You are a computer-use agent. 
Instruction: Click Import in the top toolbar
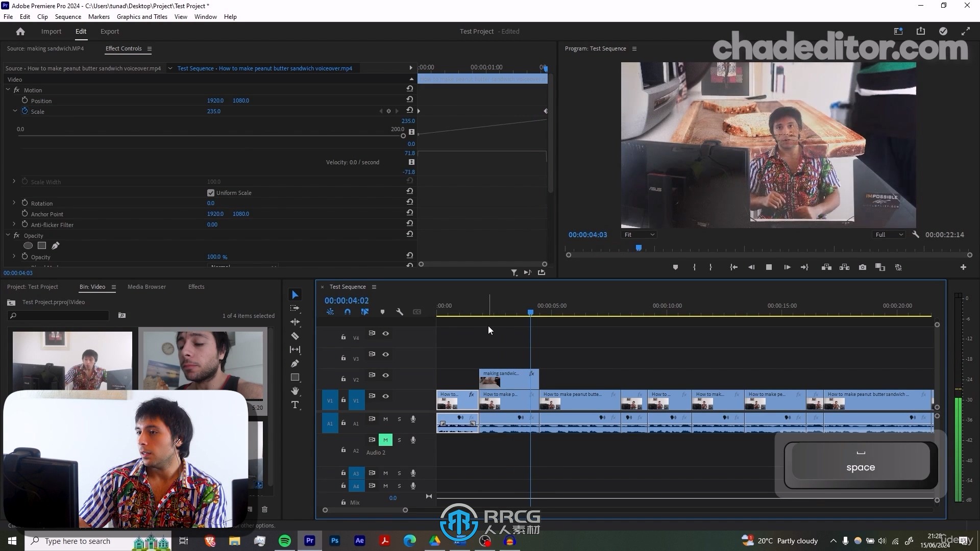pyautogui.click(x=51, y=31)
